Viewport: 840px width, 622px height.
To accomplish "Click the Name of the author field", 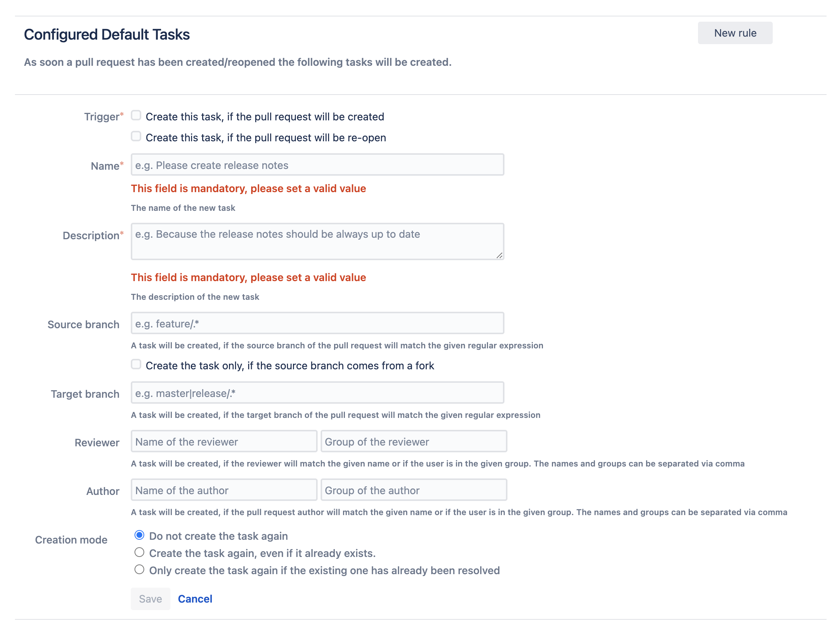I will [223, 490].
